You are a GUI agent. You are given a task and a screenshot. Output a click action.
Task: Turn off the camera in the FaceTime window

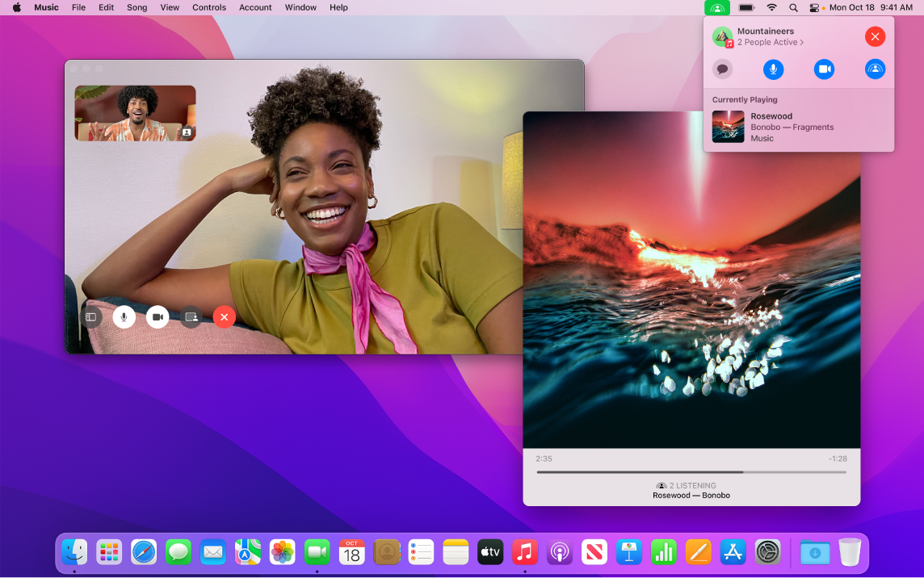pos(157,316)
